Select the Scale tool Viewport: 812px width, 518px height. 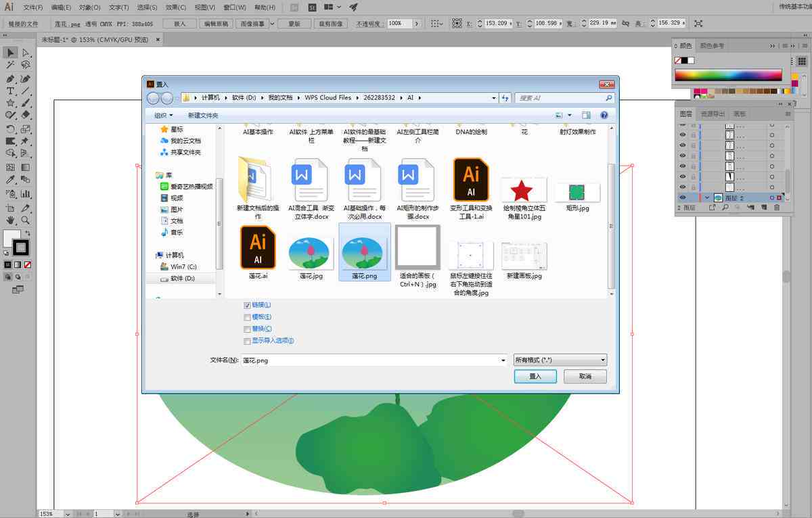[x=26, y=129]
